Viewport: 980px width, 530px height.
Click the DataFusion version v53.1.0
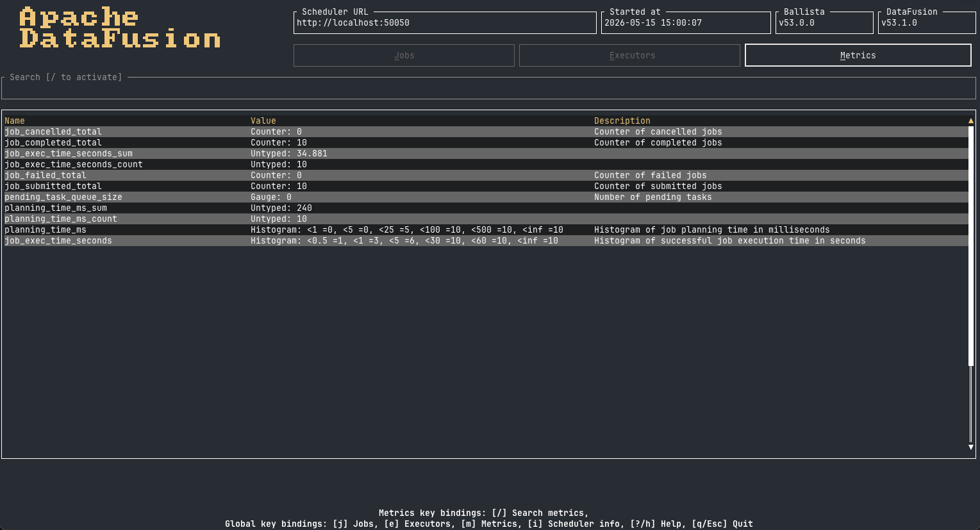click(x=899, y=22)
